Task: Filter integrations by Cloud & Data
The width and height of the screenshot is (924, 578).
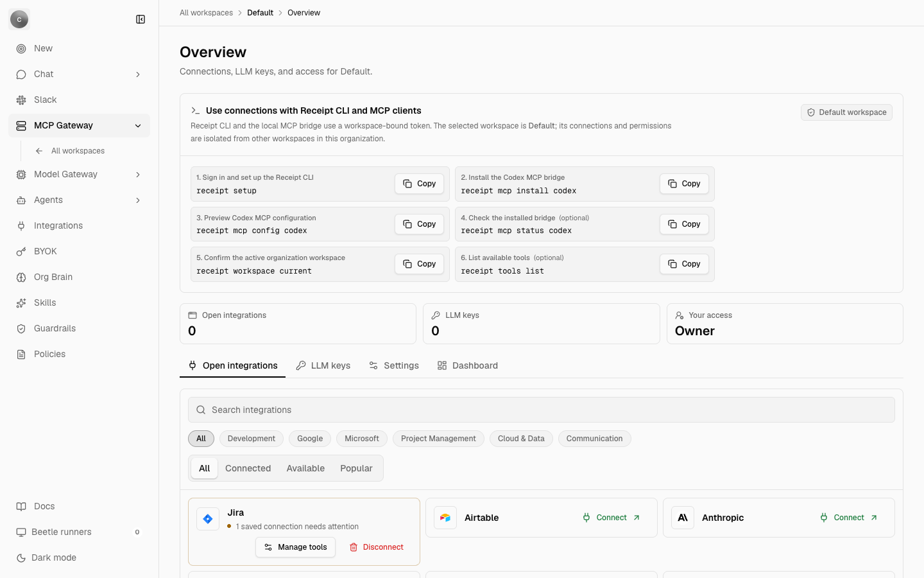Action: (521, 439)
